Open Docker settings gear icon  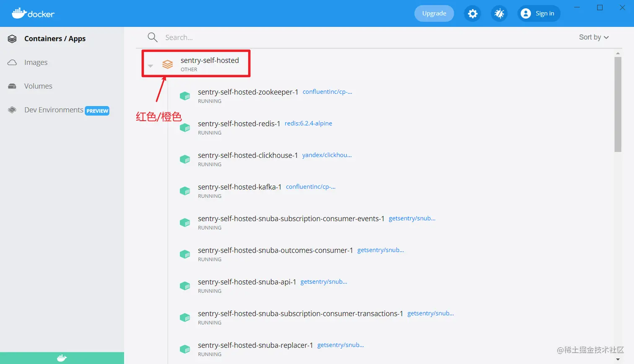tap(473, 13)
